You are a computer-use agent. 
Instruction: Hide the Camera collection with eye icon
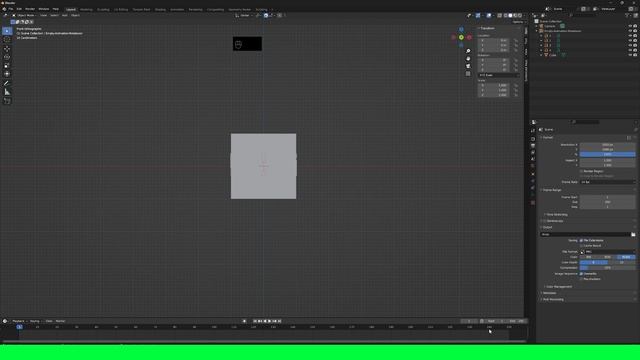point(630,26)
